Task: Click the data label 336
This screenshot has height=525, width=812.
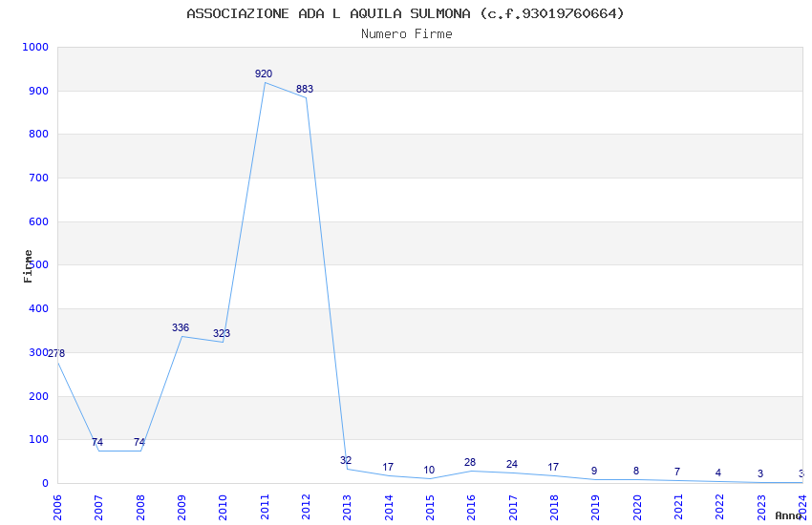Action: (181, 327)
